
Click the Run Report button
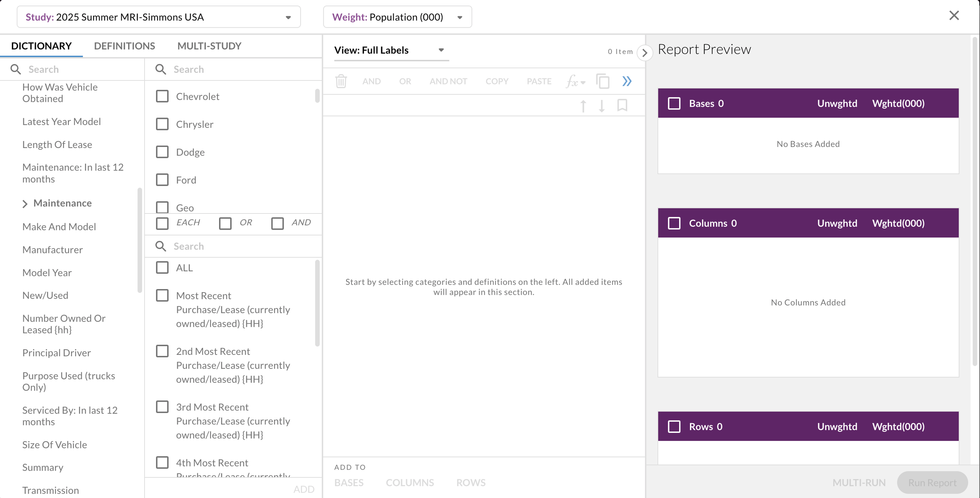tap(932, 482)
